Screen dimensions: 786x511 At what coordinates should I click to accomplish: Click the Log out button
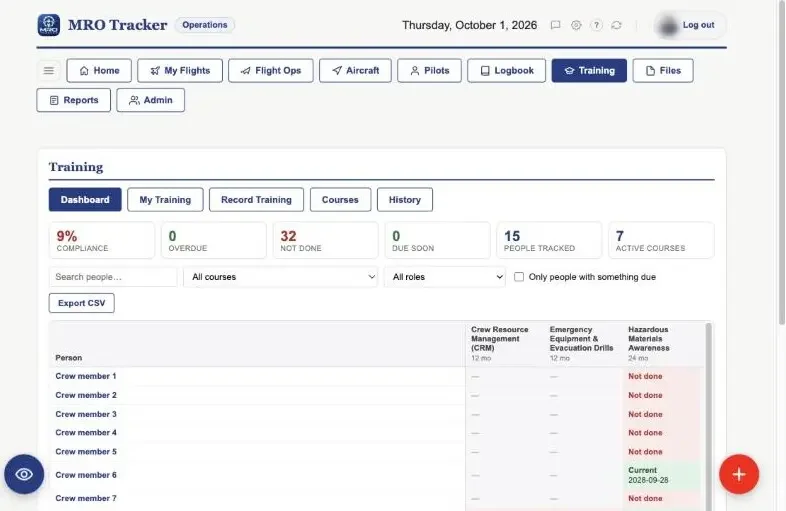[698, 25]
